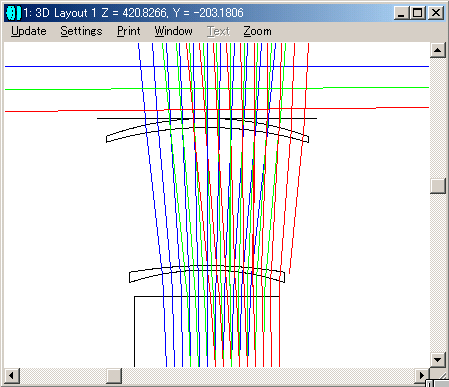Click the horizontal scrollbar right arrow
Viewport: 449px width, 387px height.
[421, 376]
